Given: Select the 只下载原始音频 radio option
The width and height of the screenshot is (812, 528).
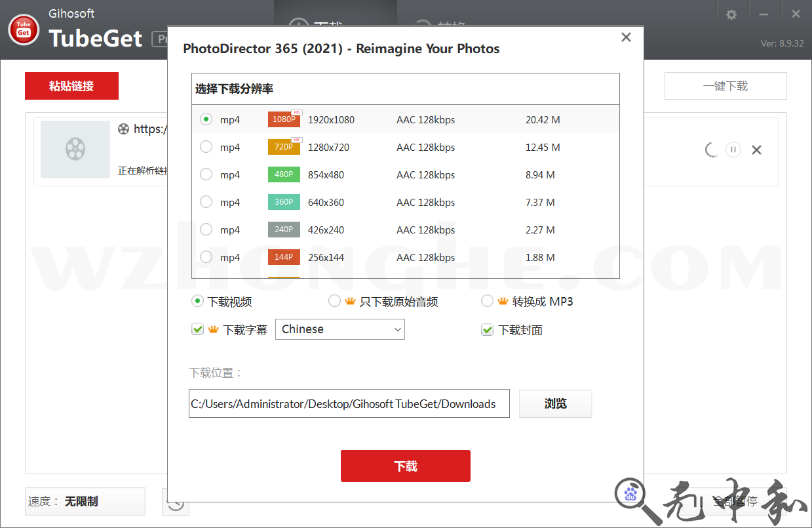Looking at the screenshot, I should click(334, 301).
